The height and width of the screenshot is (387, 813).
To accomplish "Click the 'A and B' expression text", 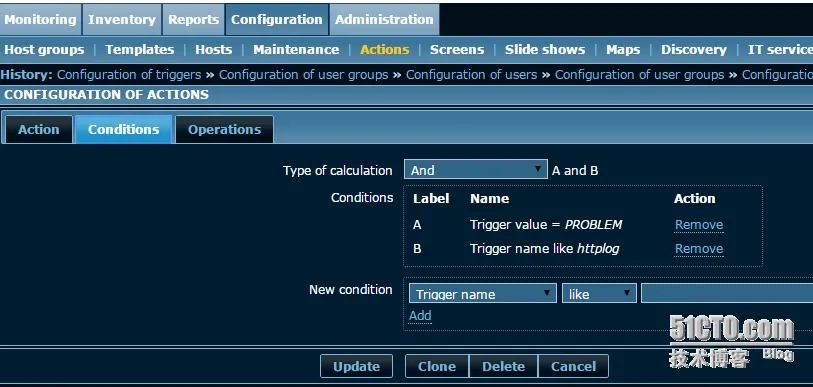I will coord(575,171).
